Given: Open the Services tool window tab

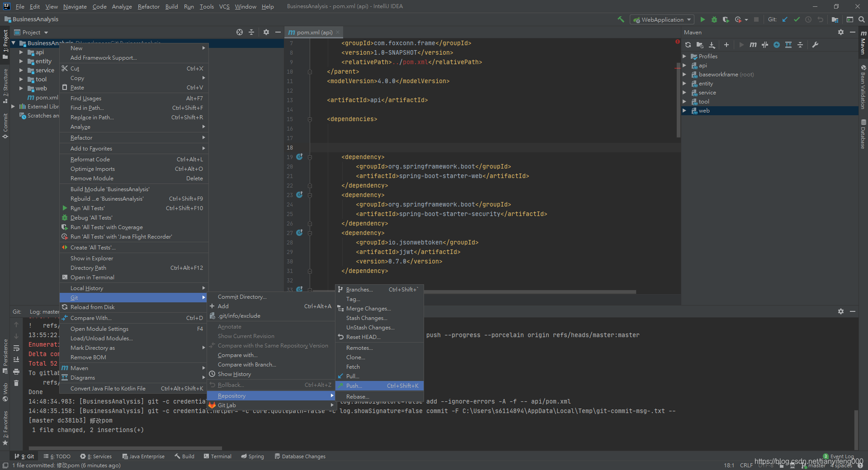Looking at the screenshot, I should (x=96, y=456).
